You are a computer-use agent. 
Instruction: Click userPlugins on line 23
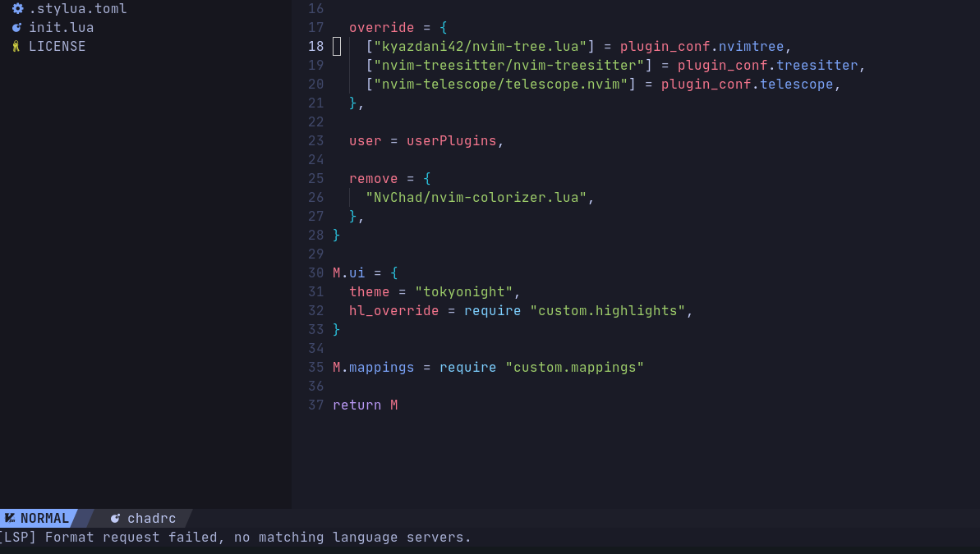[451, 140]
